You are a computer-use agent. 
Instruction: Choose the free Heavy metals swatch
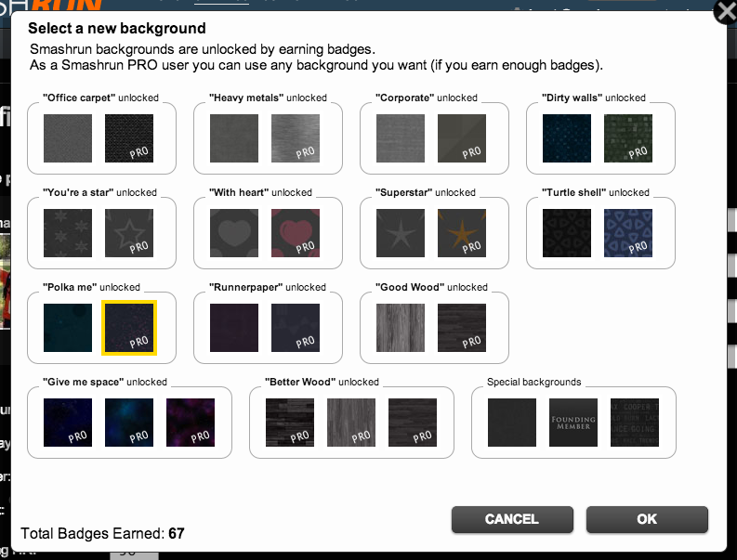click(234, 138)
